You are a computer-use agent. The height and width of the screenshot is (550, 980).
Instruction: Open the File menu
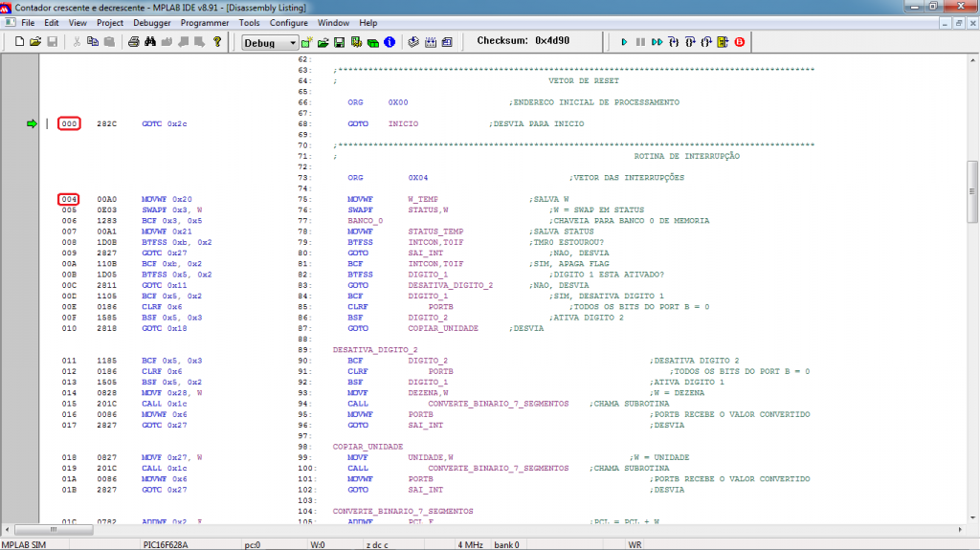pos(28,23)
